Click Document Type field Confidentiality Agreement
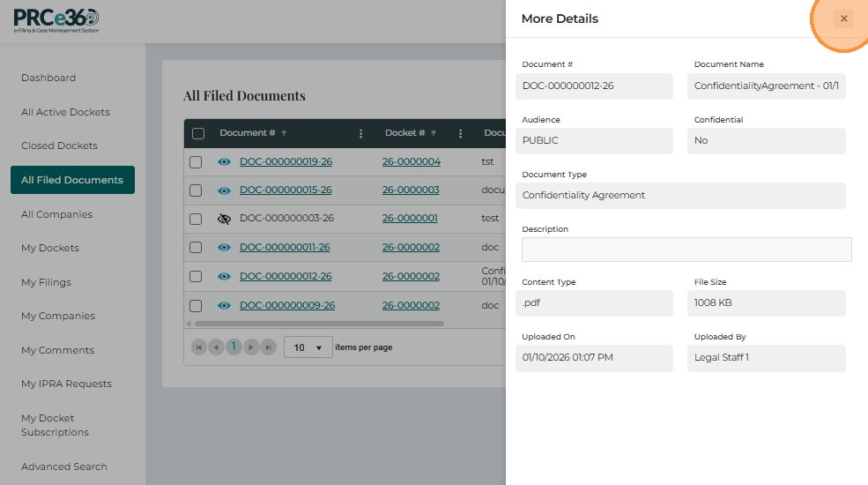Image resolution: width=868 pixels, height=485 pixels. tap(680, 196)
